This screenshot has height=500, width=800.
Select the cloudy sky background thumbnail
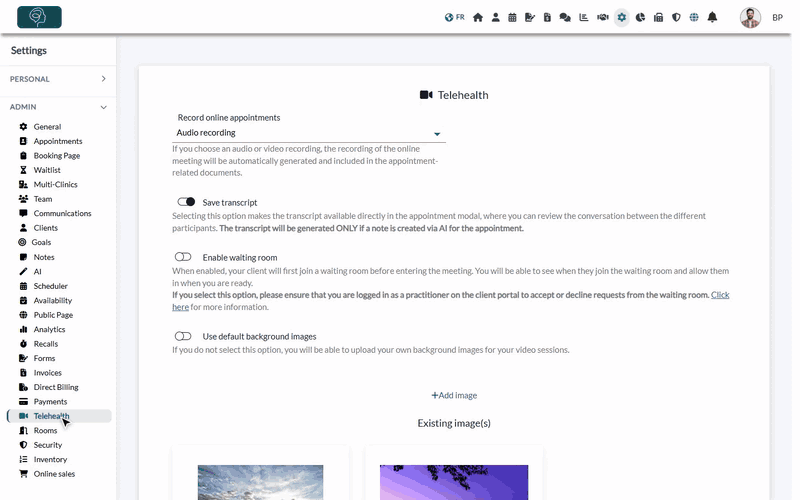(260, 482)
